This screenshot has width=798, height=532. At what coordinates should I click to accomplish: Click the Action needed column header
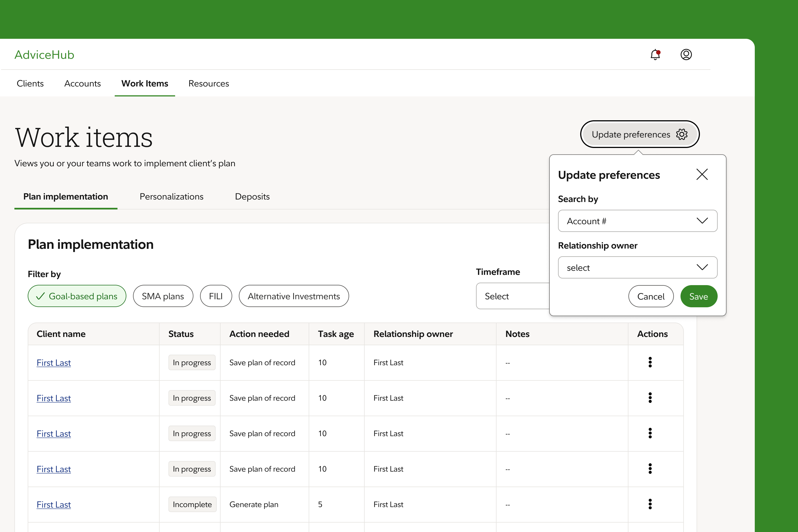pyautogui.click(x=265, y=334)
